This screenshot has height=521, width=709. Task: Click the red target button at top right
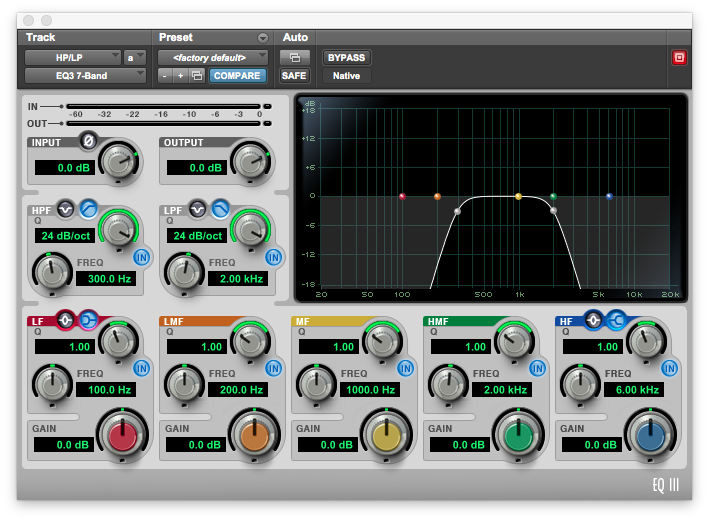pos(680,58)
